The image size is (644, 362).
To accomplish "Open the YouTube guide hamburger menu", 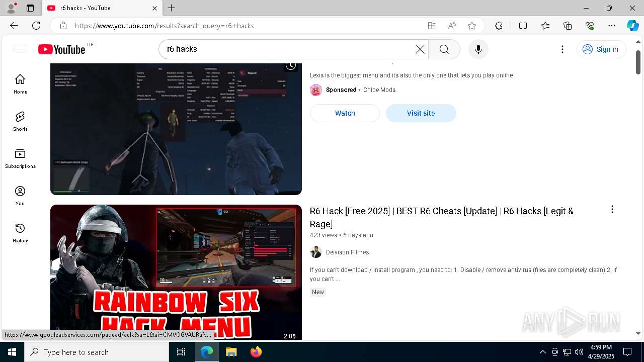I will pyautogui.click(x=20, y=49).
